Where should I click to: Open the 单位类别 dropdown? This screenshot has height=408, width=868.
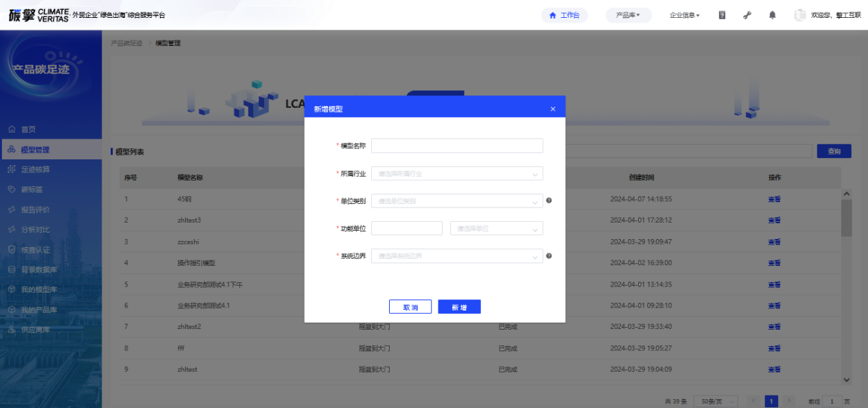click(457, 201)
